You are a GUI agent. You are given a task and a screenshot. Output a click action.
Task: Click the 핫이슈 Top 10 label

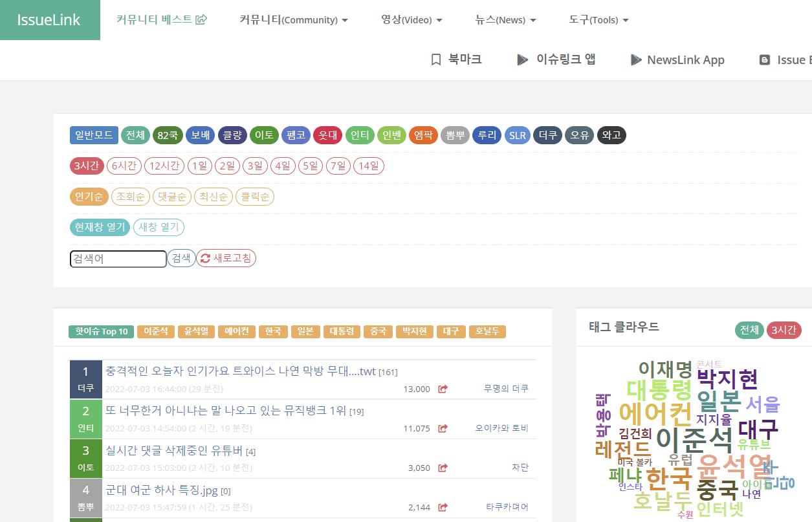coord(102,331)
